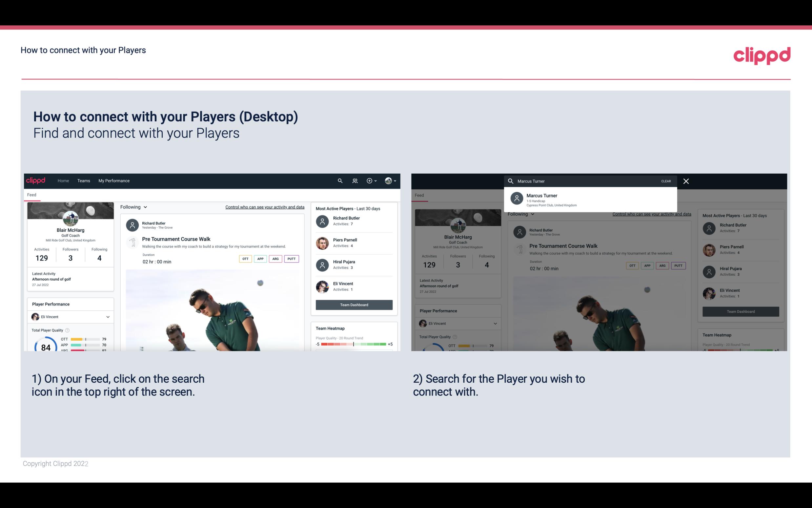Click the Clippd search icon
Screen dimensions: 812x508
[340, 180]
